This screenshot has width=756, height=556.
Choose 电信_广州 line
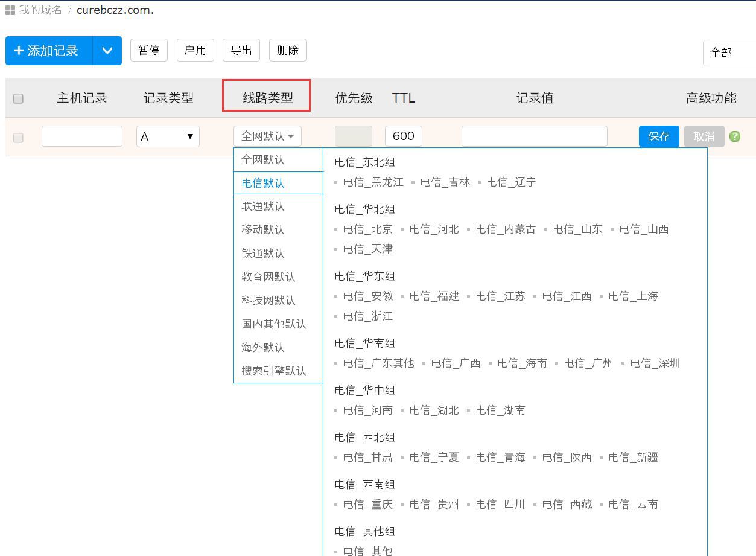point(589,363)
